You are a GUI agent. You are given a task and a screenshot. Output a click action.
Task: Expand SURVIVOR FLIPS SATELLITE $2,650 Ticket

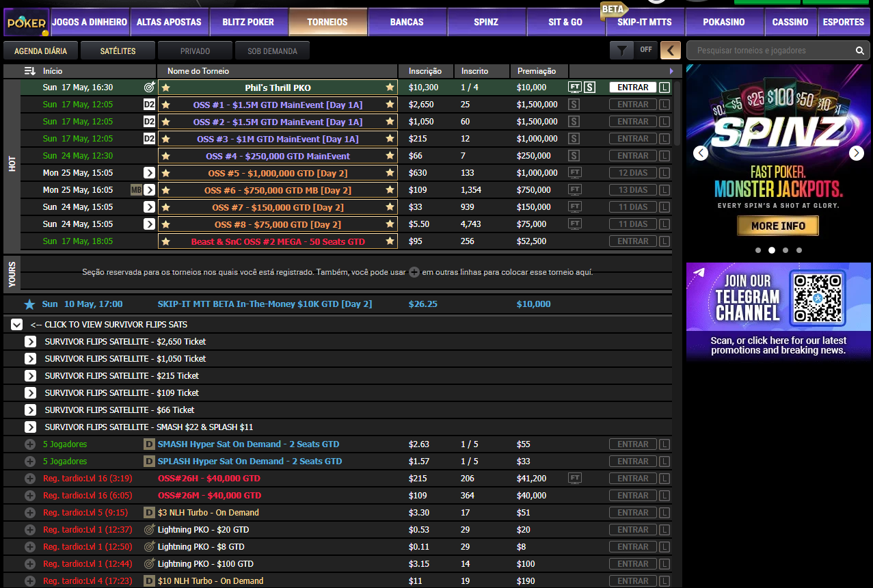[x=30, y=342]
